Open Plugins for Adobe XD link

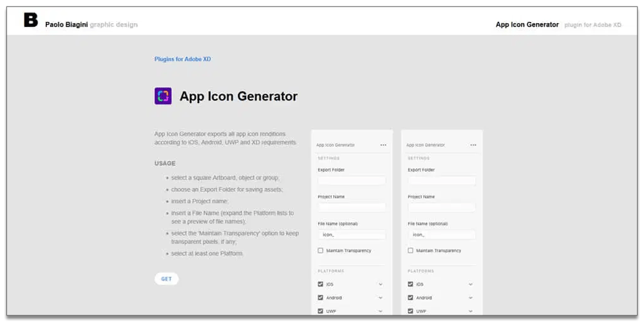[x=183, y=59]
